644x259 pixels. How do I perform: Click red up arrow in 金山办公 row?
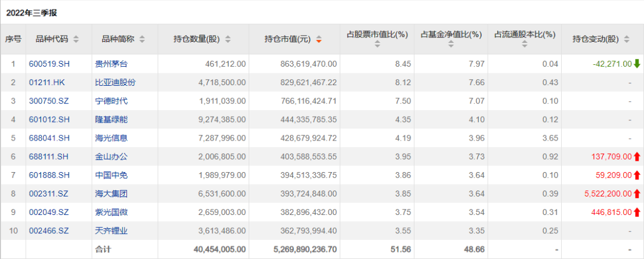click(637, 156)
